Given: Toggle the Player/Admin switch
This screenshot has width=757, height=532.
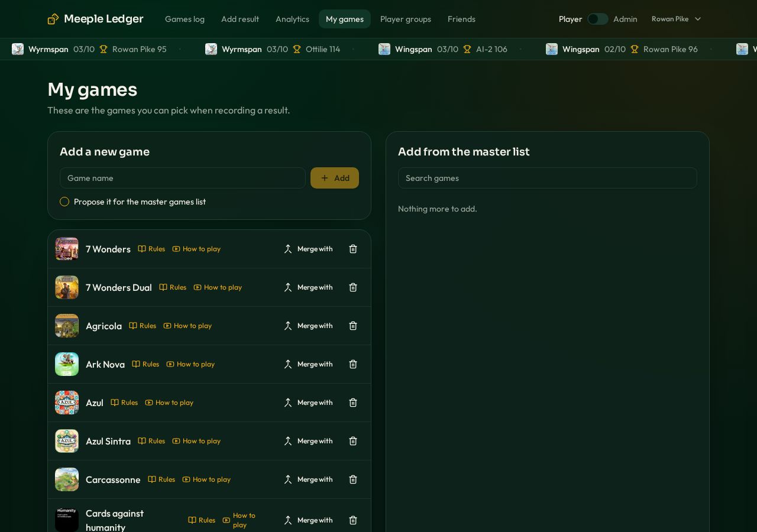Looking at the screenshot, I should pyautogui.click(x=597, y=19).
